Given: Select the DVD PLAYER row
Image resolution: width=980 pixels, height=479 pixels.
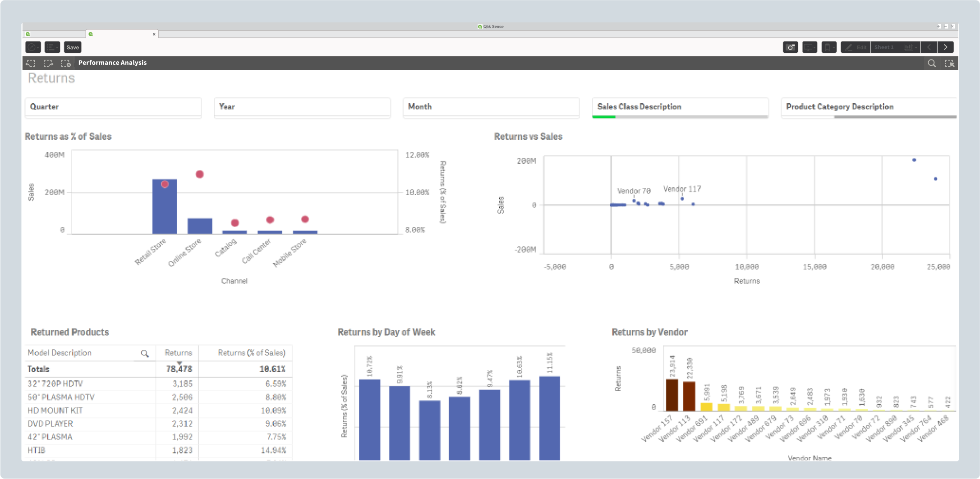Looking at the screenshot, I should click(x=158, y=424).
